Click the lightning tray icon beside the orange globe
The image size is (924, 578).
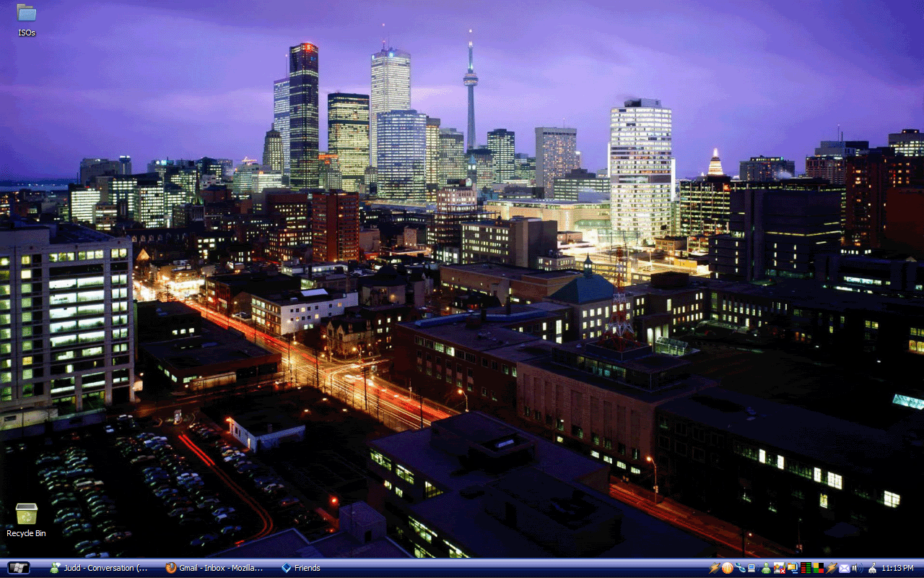pyautogui.click(x=715, y=568)
